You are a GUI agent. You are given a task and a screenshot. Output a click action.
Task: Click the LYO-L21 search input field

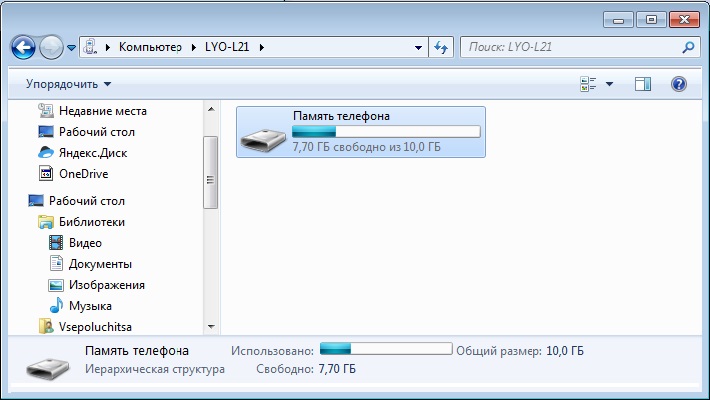[x=573, y=47]
